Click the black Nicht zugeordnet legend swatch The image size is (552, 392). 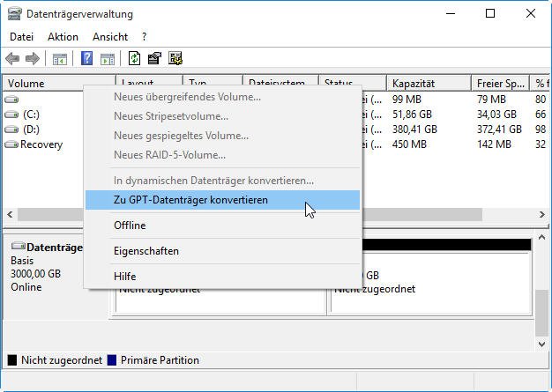12,360
